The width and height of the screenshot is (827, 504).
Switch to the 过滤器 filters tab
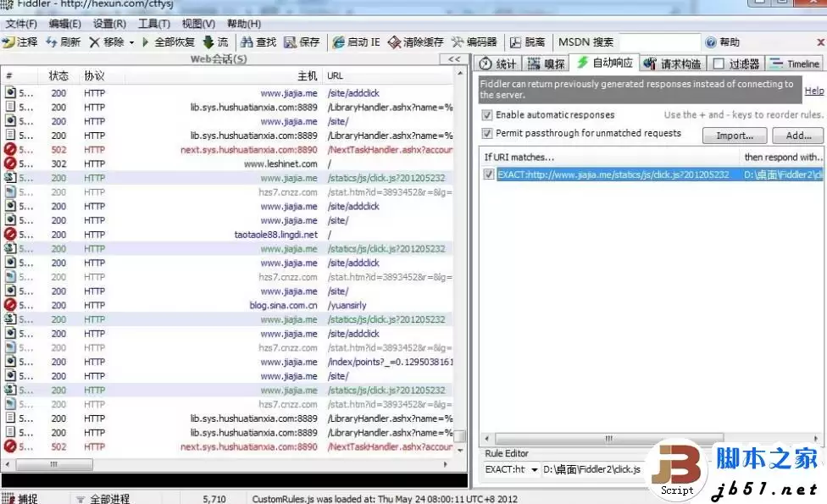tap(736, 64)
